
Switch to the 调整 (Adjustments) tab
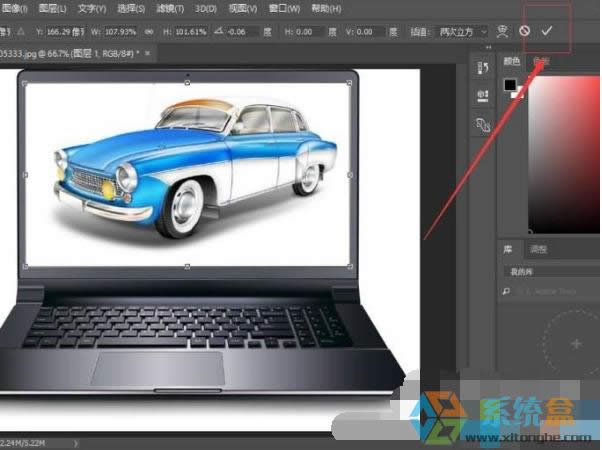pyautogui.click(x=538, y=249)
